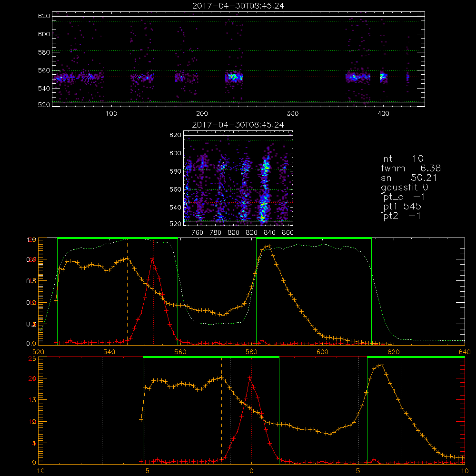Click x-axis label 5 on the bottom plot
This screenshot has height=476, width=476.
358,471
